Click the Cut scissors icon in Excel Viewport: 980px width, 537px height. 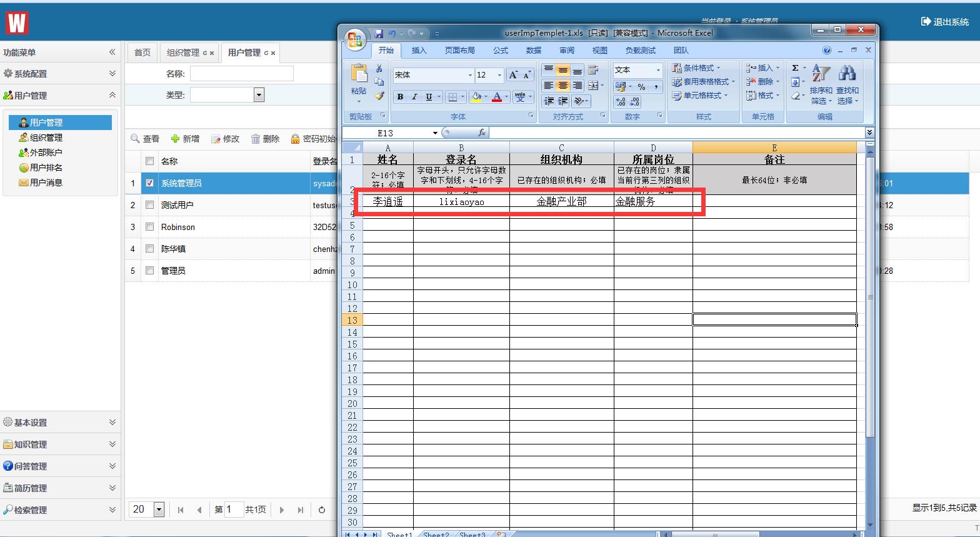379,68
